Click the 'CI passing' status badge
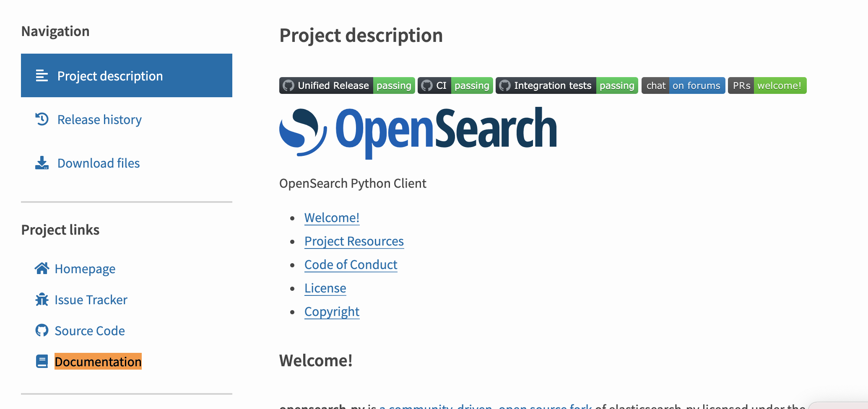Viewport: 868px width, 409px height. (x=455, y=85)
